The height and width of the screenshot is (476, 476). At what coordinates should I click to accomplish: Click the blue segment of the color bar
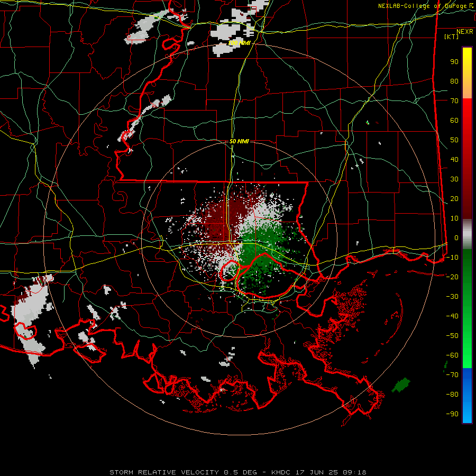tap(467, 395)
